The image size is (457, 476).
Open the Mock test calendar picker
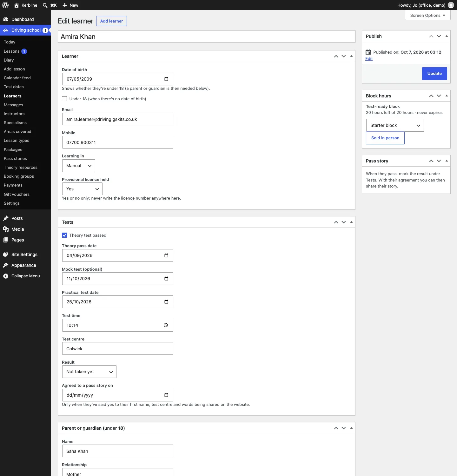(x=166, y=279)
